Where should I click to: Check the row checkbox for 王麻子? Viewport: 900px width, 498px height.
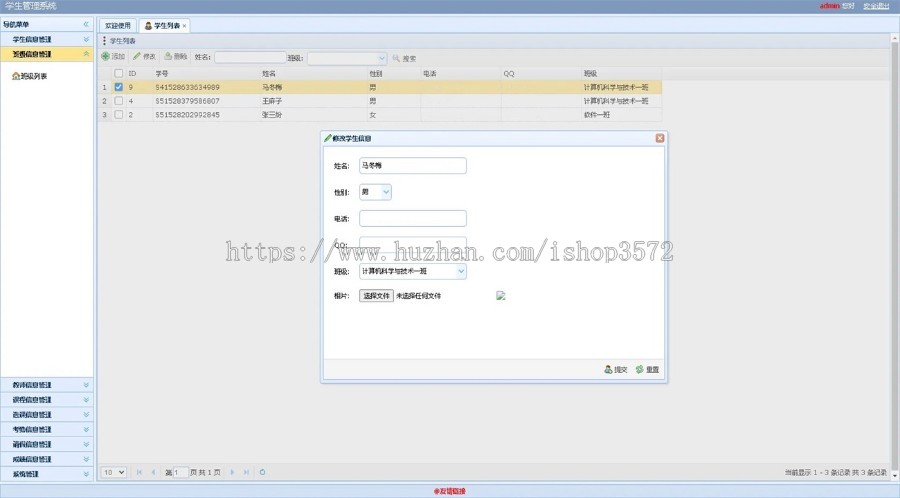point(119,101)
